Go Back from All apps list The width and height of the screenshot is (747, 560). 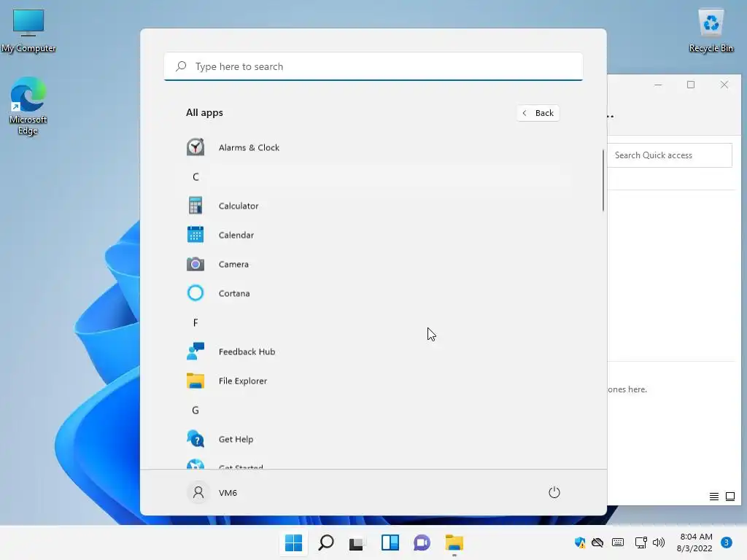pyautogui.click(x=538, y=113)
